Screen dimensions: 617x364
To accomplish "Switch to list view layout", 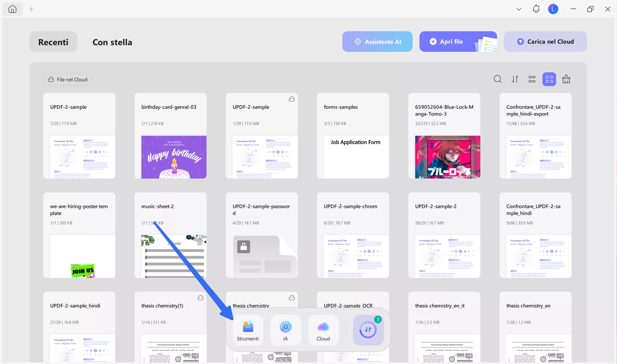I will point(532,79).
